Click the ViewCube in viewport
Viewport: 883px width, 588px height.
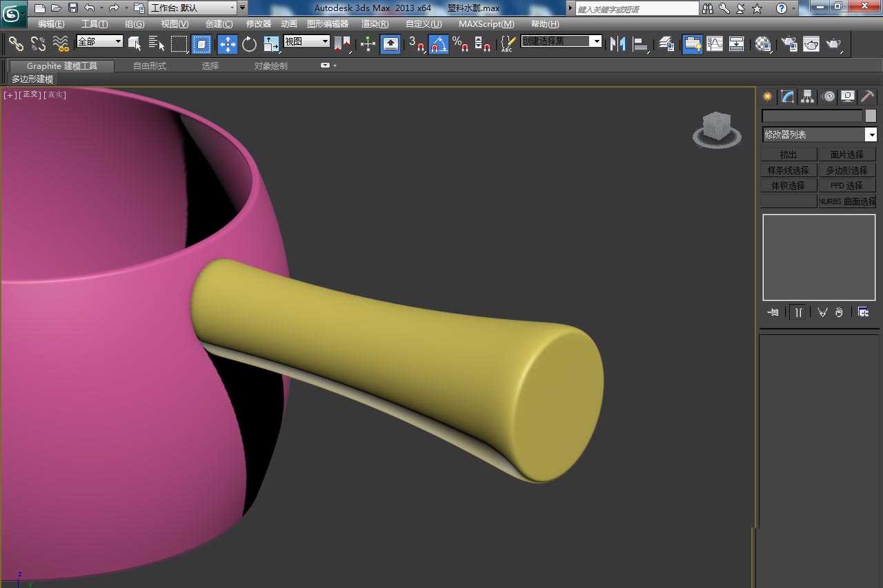(x=717, y=129)
